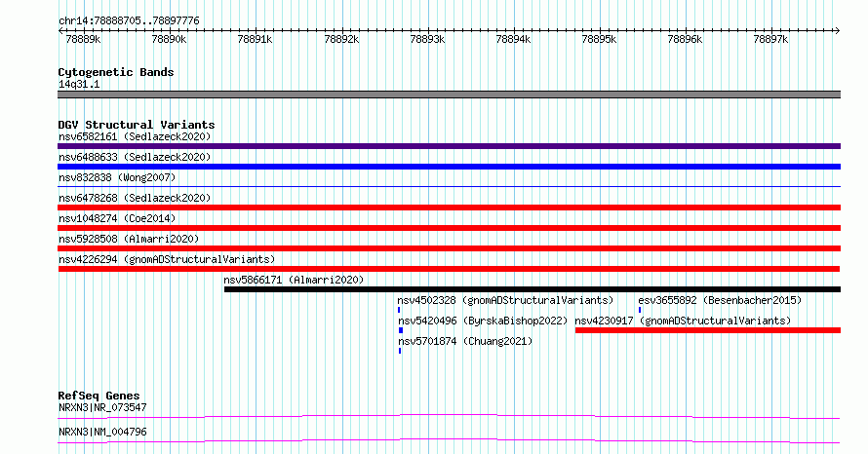The height and width of the screenshot is (454, 868).
Task: Select the red nsv6478268 variant bar
Action: point(449,208)
